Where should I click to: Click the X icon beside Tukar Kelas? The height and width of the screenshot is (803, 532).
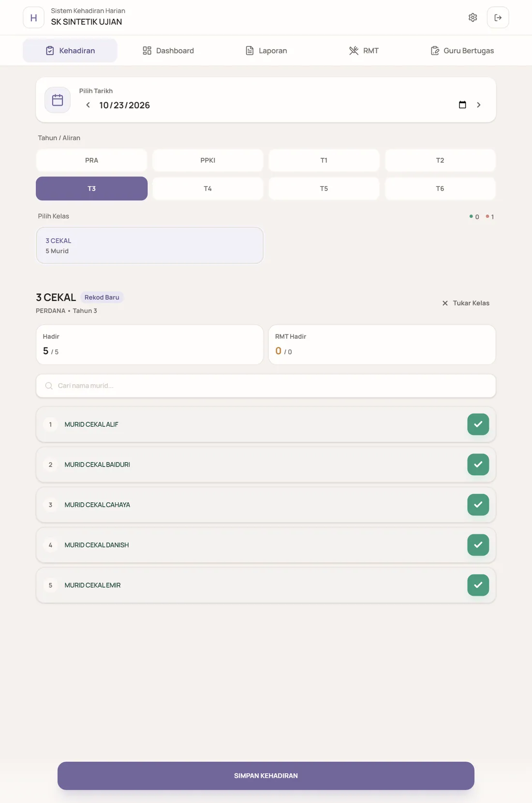pyautogui.click(x=445, y=303)
